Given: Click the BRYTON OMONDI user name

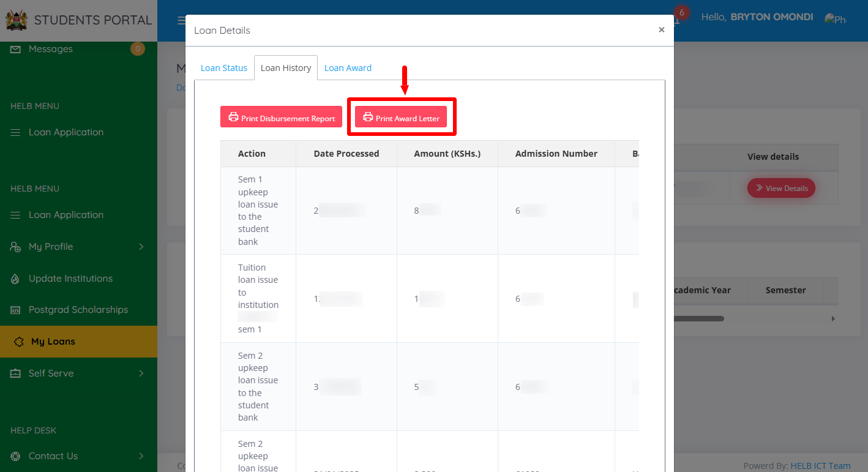Looking at the screenshot, I should [x=772, y=17].
